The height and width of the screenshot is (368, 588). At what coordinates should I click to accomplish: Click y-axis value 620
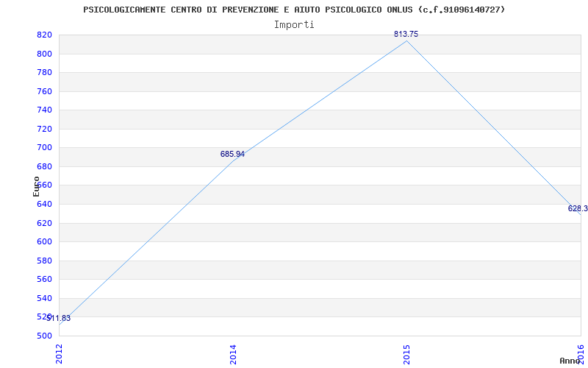(x=43, y=223)
